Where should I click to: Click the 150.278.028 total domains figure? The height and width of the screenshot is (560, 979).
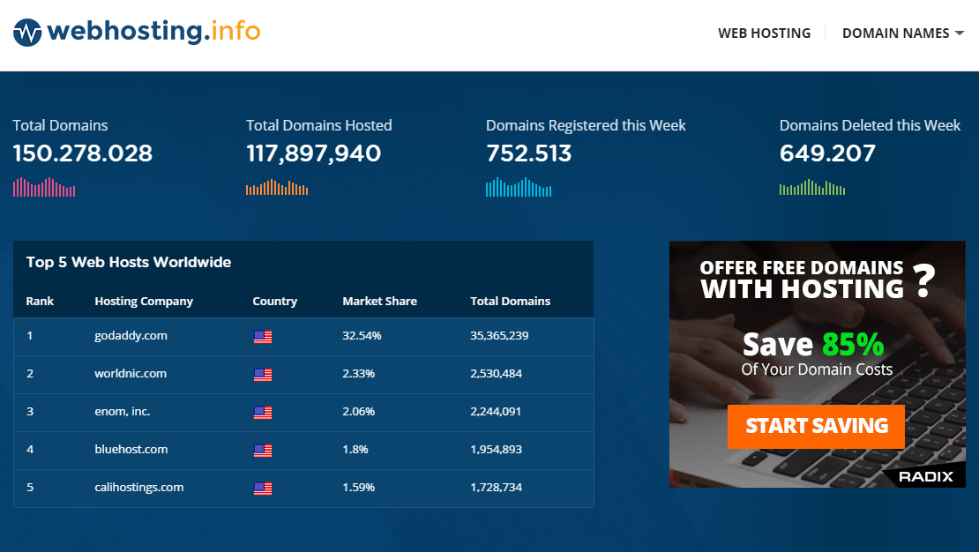coord(82,153)
